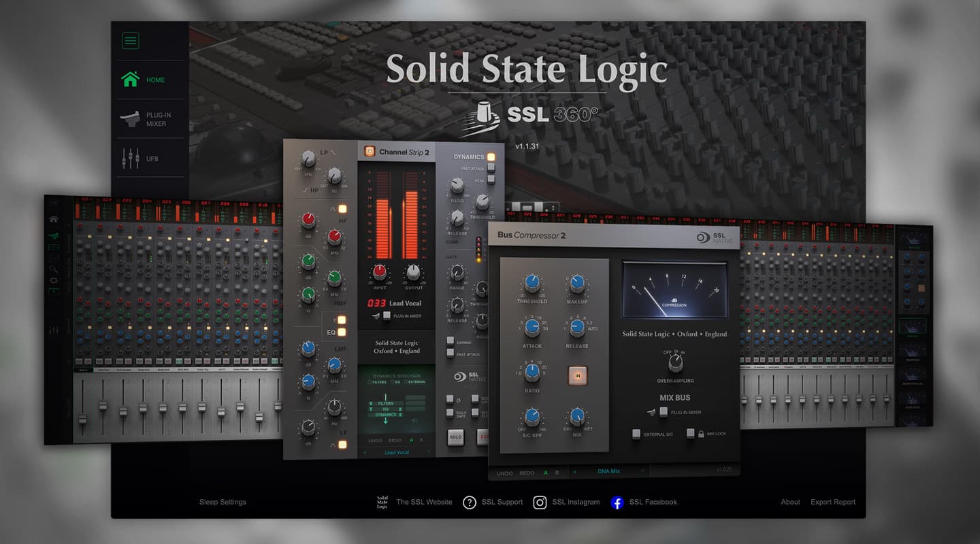Click the compressor RATIO knob in Dynamics
This screenshot has height=544, width=980.
[457, 184]
